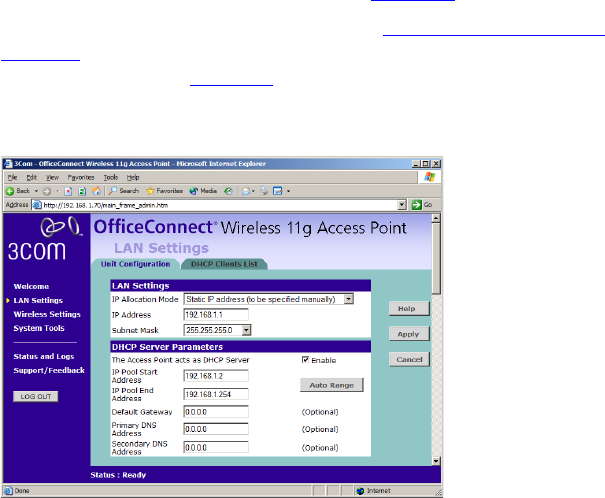The width and height of the screenshot is (605, 498).
Task: Switch to the DHCP Clients List tab
Action: click(224, 264)
